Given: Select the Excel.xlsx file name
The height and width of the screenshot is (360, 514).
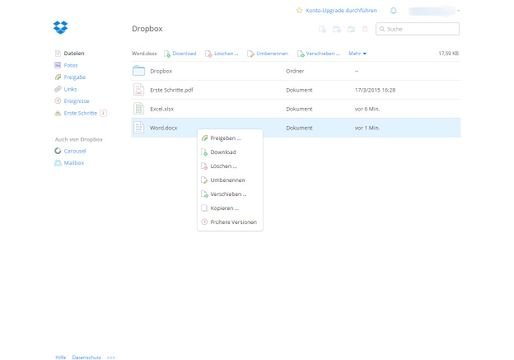Looking at the screenshot, I should (162, 109).
